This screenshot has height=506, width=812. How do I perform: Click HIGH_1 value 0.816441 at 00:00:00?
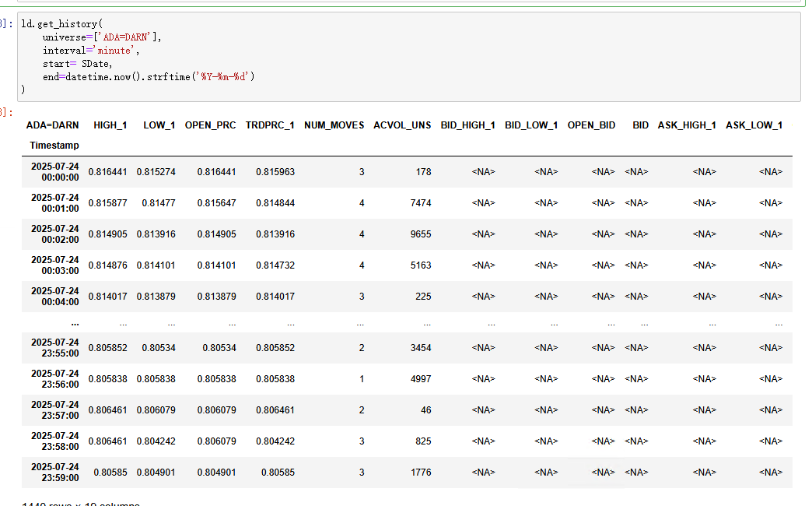coord(107,172)
